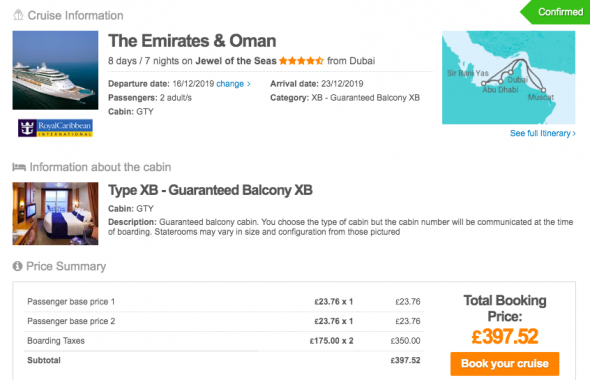Click the bed icon beside cabin information

tap(19, 167)
